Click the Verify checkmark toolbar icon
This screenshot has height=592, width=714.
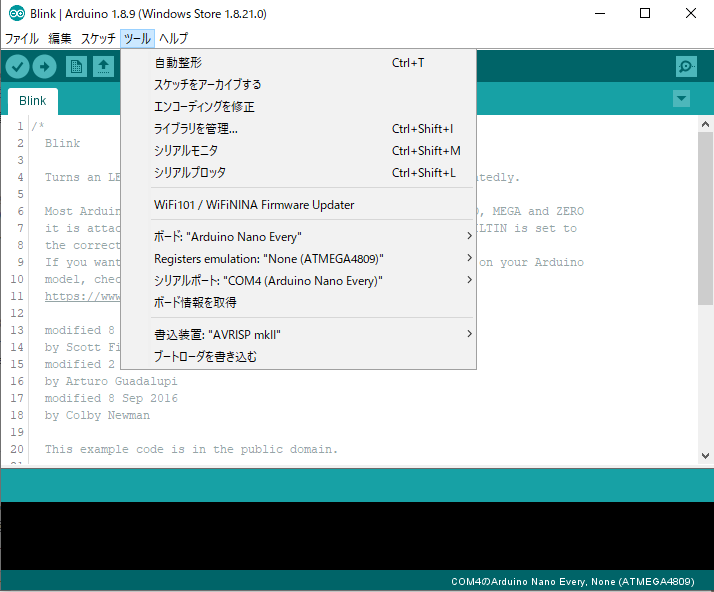(17, 67)
